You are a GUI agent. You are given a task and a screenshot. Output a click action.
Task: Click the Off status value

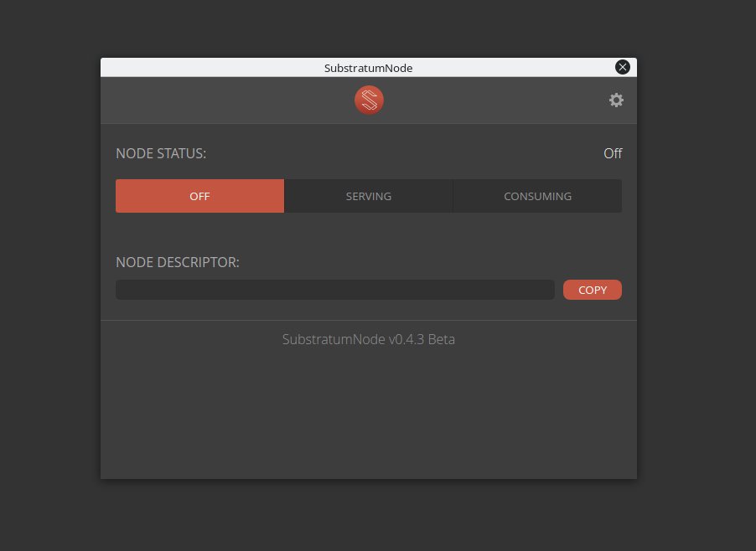(x=613, y=153)
